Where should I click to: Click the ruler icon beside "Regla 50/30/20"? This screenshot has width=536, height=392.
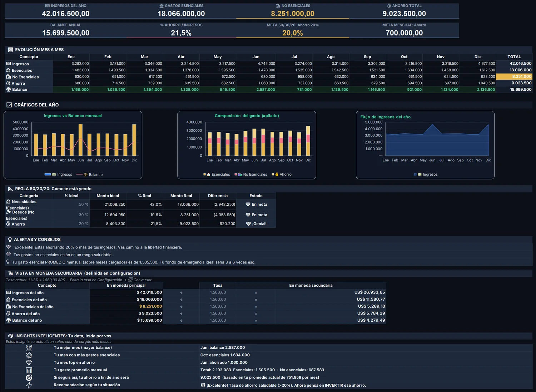(x=10, y=189)
